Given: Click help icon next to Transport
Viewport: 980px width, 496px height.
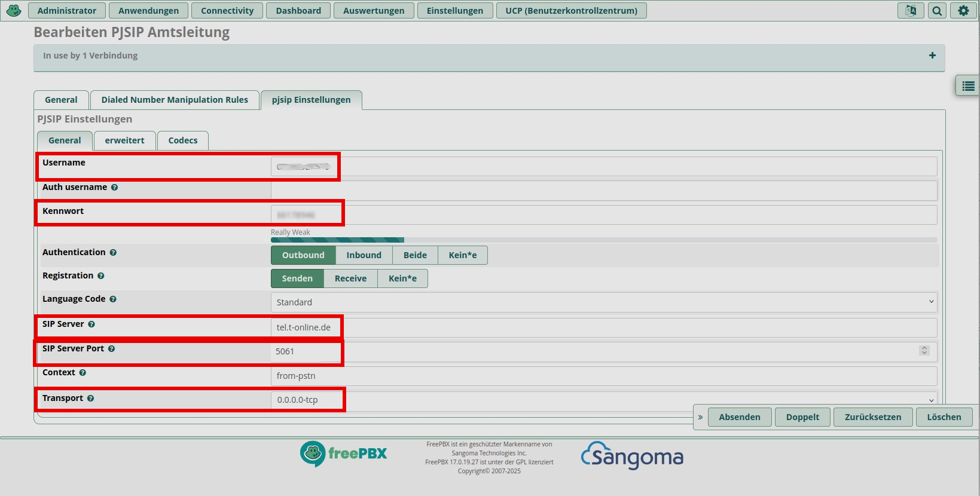Looking at the screenshot, I should [x=90, y=399].
